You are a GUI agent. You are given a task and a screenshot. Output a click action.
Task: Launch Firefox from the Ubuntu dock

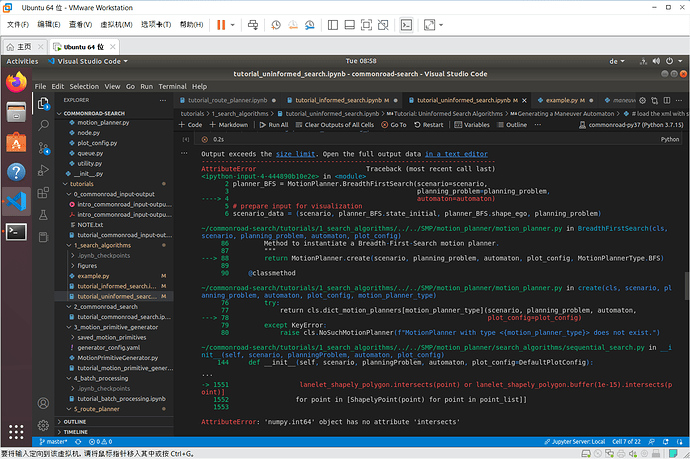16,83
